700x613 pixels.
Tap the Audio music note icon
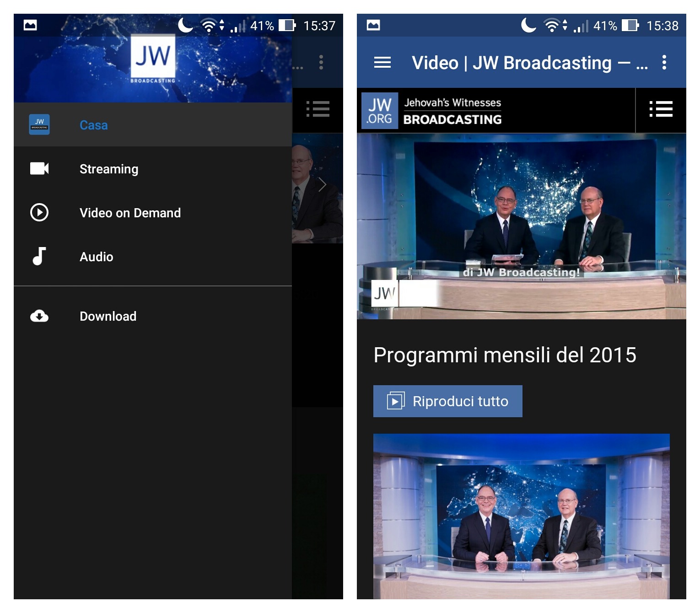(39, 257)
